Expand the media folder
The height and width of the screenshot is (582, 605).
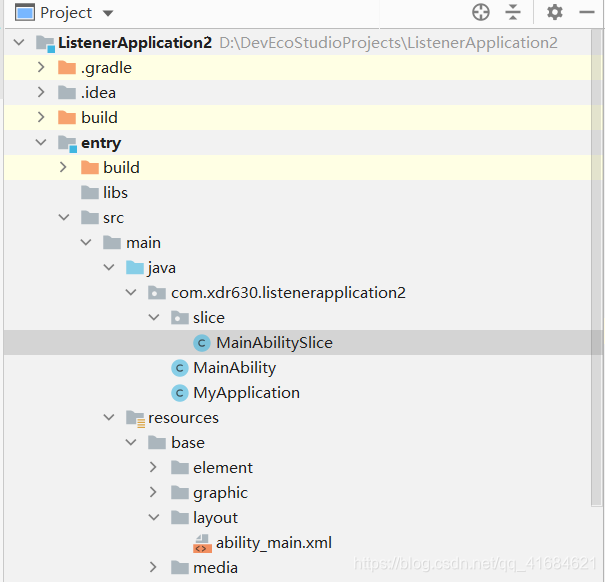click(x=153, y=567)
